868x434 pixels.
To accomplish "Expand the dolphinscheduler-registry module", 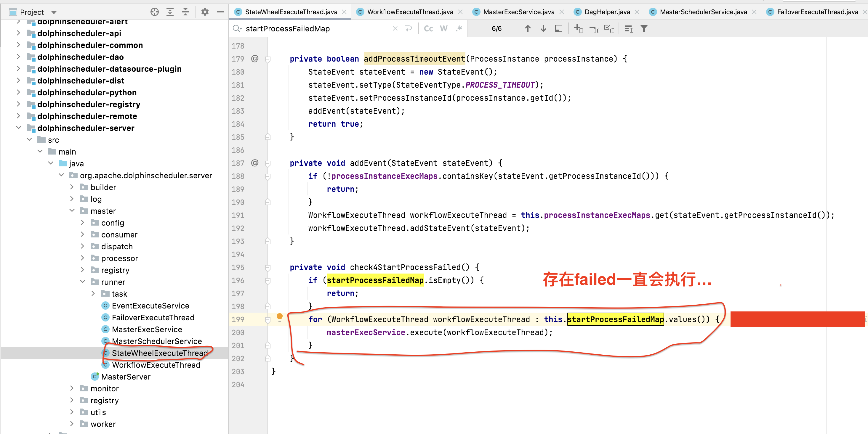I will 19,104.
